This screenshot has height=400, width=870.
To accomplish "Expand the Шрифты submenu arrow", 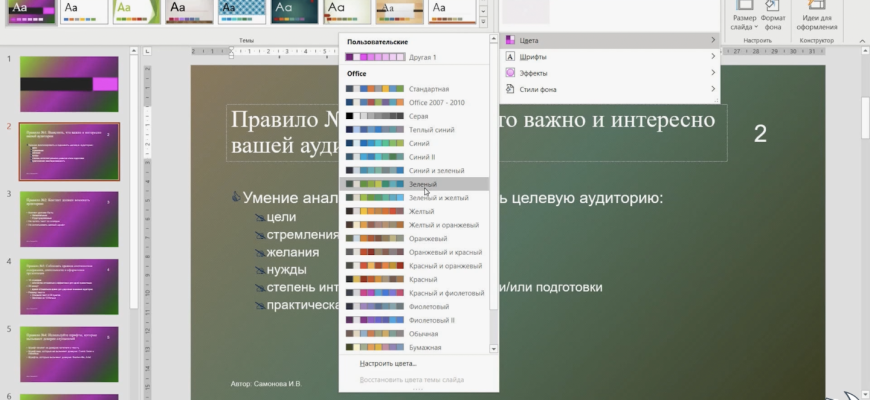I will pos(713,56).
